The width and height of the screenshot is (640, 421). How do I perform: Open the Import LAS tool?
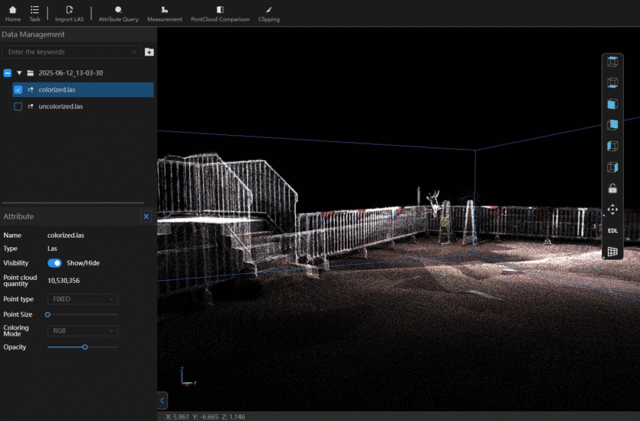[x=70, y=13]
